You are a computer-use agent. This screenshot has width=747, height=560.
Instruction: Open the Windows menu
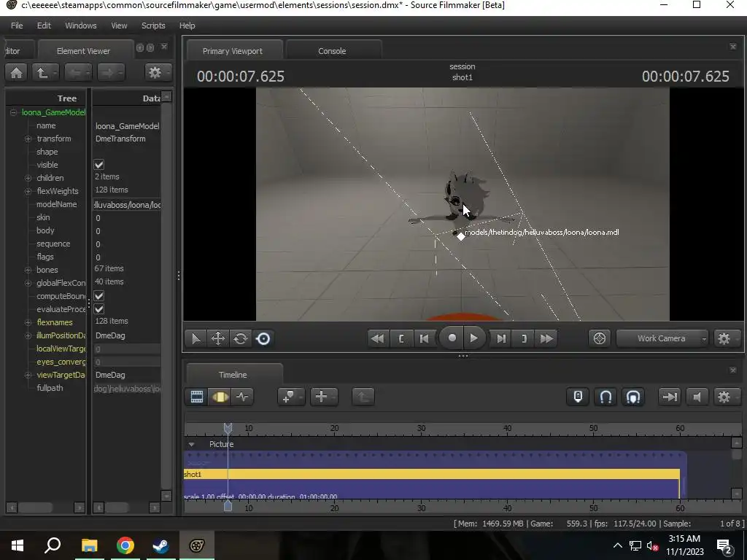click(x=80, y=26)
